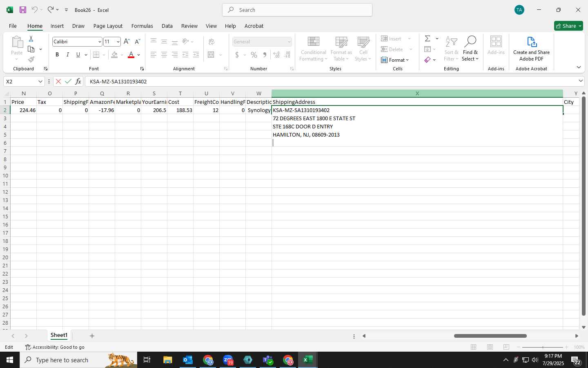Redo the last action
The width and height of the screenshot is (588, 368).
point(51,10)
